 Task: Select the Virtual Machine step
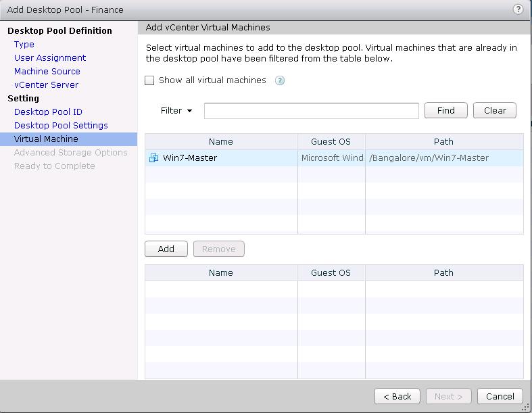coord(46,139)
